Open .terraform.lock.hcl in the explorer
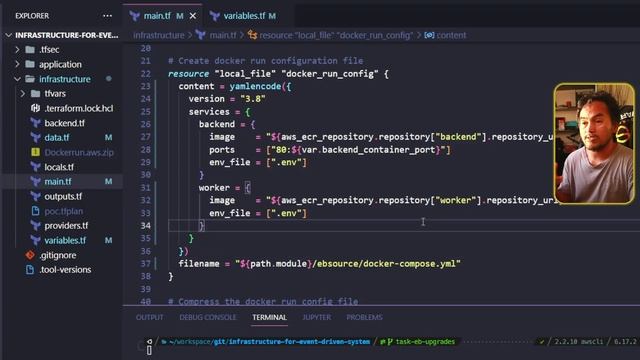Image resolution: width=640 pixels, height=360 pixels. tap(79, 108)
